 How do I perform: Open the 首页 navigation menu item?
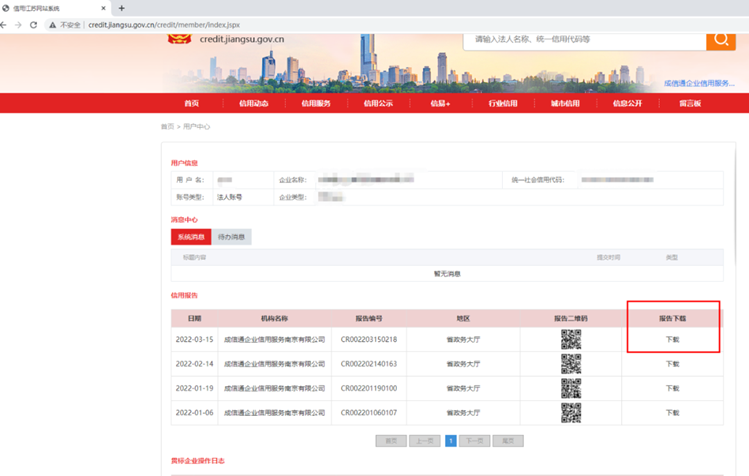[192, 103]
